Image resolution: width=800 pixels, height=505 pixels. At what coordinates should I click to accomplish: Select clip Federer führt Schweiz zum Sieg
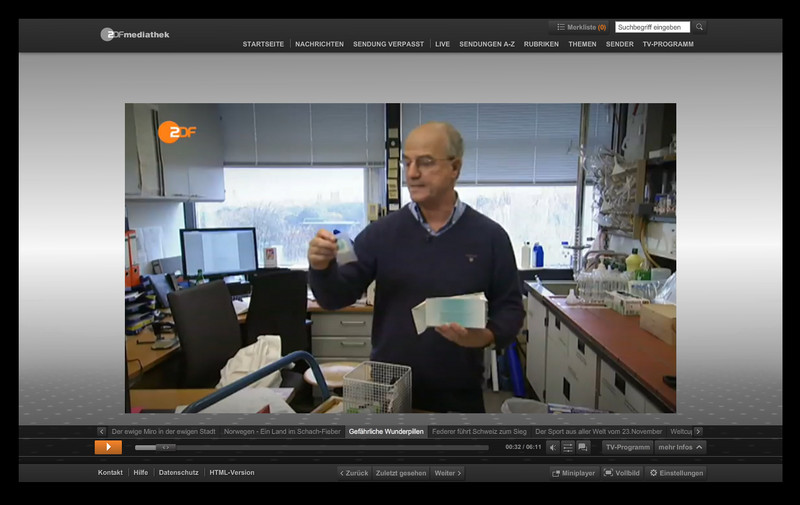479,432
